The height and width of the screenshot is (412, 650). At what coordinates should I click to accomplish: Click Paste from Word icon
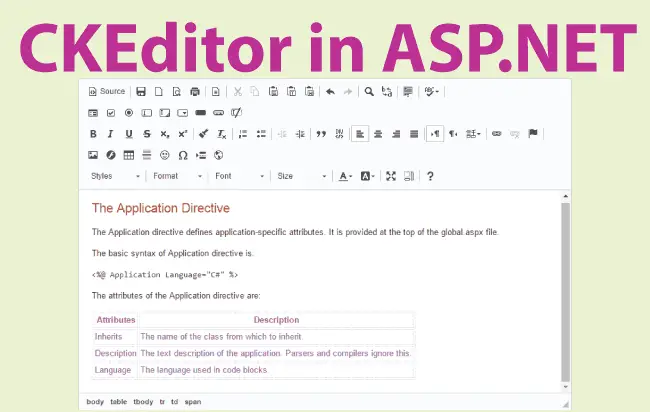click(309, 92)
